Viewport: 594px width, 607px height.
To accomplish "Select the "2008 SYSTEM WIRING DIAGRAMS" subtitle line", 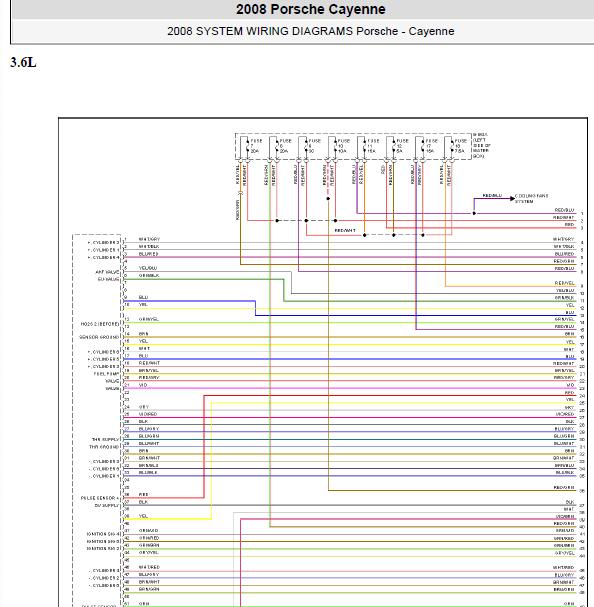I will click(311, 31).
